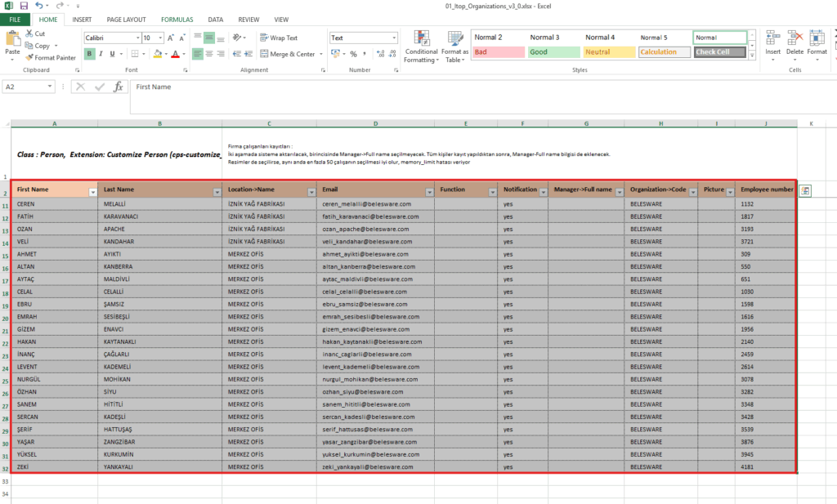Apply the red font color button
Image resolution: width=837 pixels, height=504 pixels.
coord(175,54)
